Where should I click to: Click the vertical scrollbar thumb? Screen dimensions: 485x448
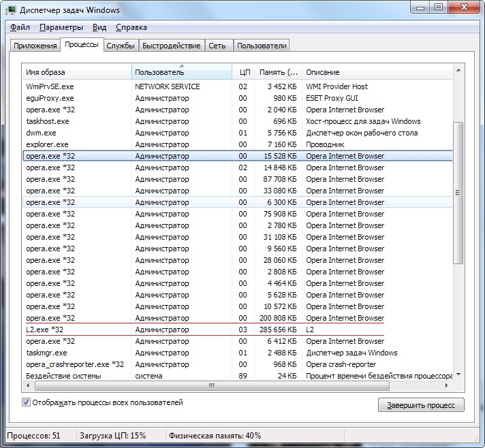coord(458,193)
